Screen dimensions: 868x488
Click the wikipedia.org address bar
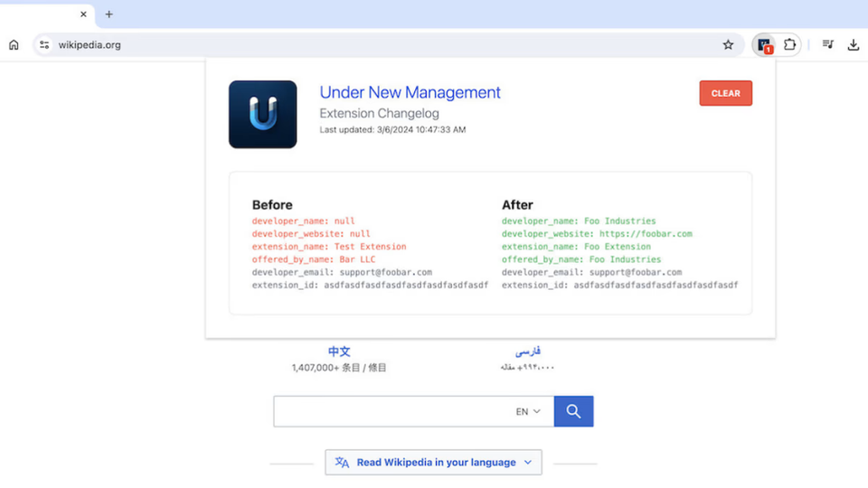(388, 45)
